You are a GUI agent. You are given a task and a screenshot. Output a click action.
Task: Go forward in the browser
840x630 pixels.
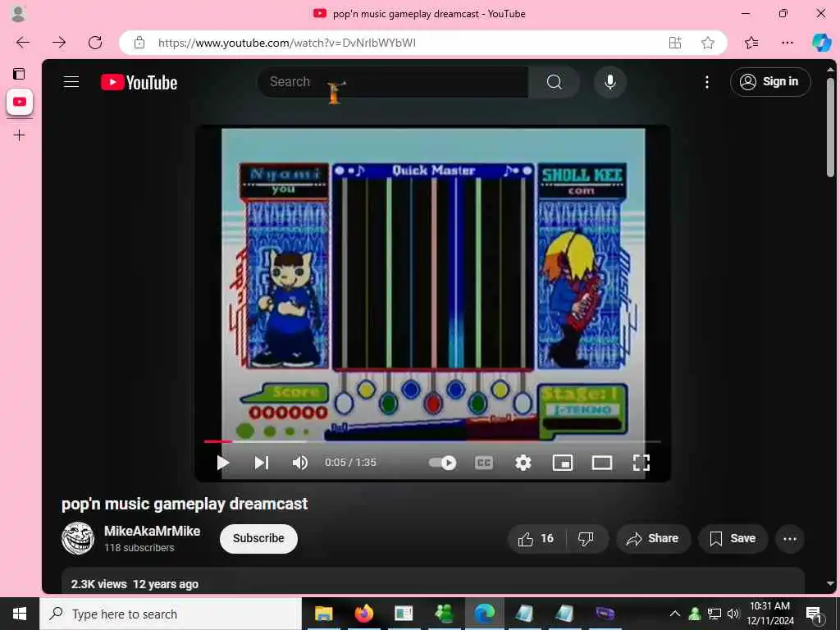(59, 43)
